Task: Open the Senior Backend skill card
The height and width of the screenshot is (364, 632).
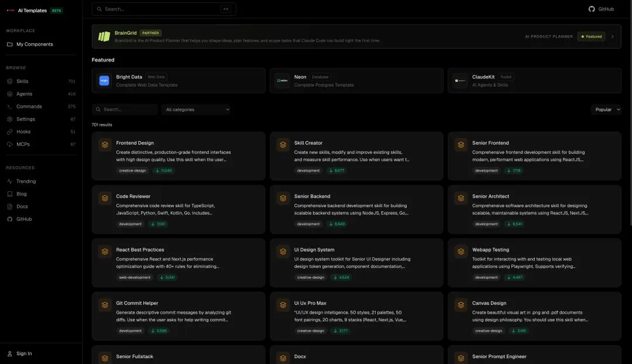Action: click(x=356, y=210)
